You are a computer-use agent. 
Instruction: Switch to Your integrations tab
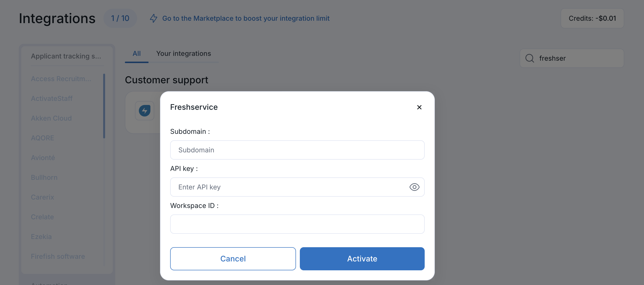coord(183,53)
